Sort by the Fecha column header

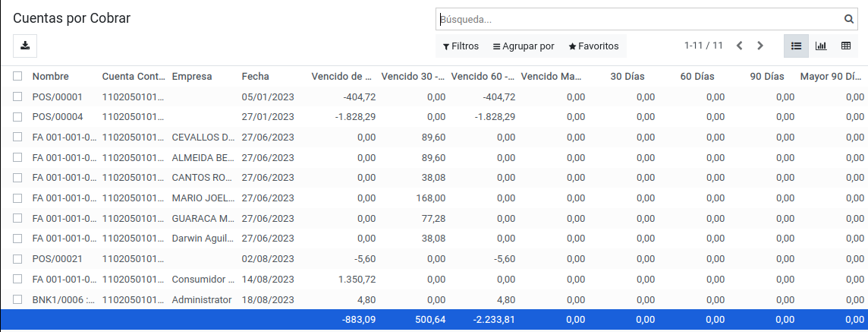pos(255,77)
